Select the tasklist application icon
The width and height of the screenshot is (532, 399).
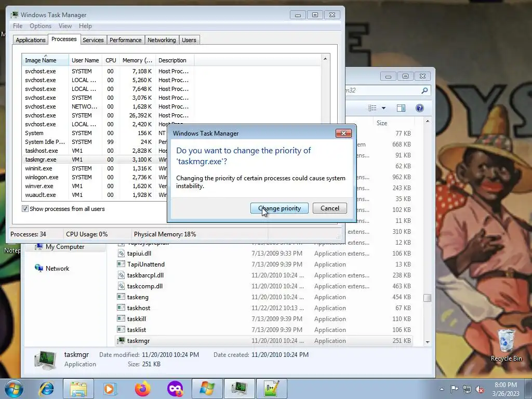(x=121, y=329)
